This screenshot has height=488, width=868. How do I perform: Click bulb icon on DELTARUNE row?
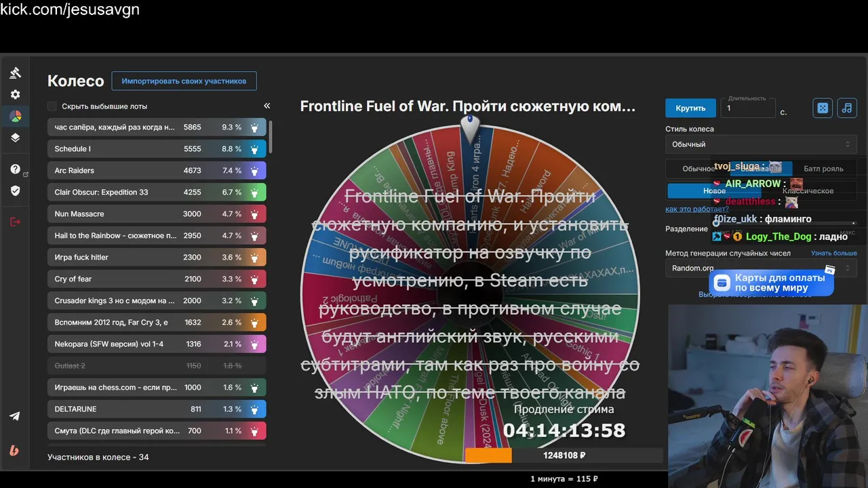click(254, 409)
